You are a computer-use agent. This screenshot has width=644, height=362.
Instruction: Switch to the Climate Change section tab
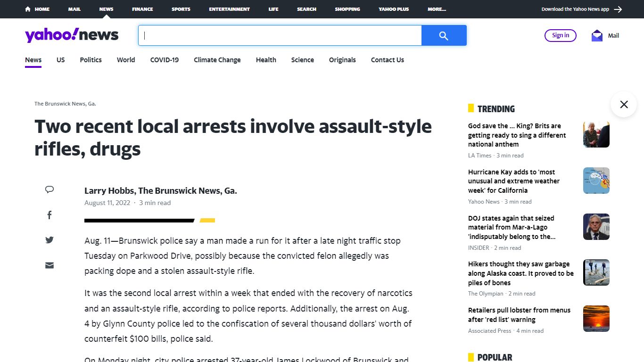click(x=217, y=60)
